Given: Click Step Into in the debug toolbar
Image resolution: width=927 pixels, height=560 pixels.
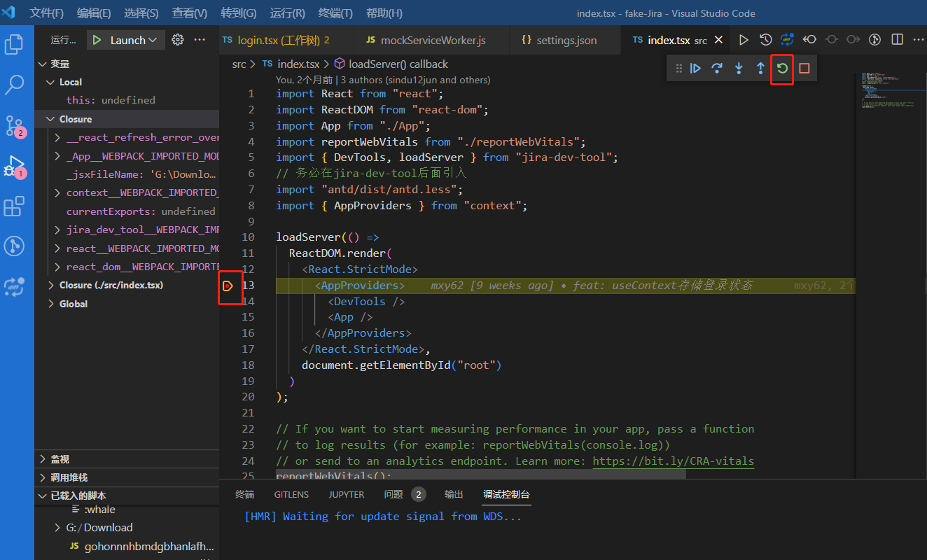Looking at the screenshot, I should [739, 69].
